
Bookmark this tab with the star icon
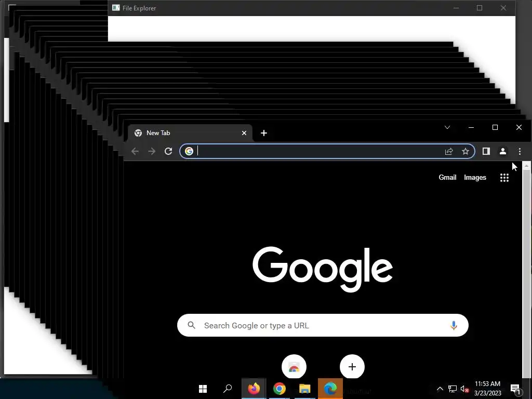(465, 151)
